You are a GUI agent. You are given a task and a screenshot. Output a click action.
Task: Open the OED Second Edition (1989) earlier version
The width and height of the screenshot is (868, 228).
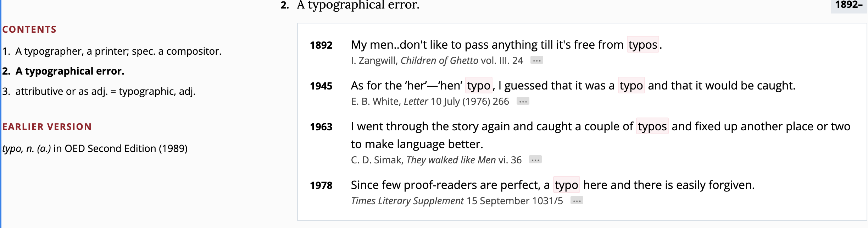tap(94, 148)
